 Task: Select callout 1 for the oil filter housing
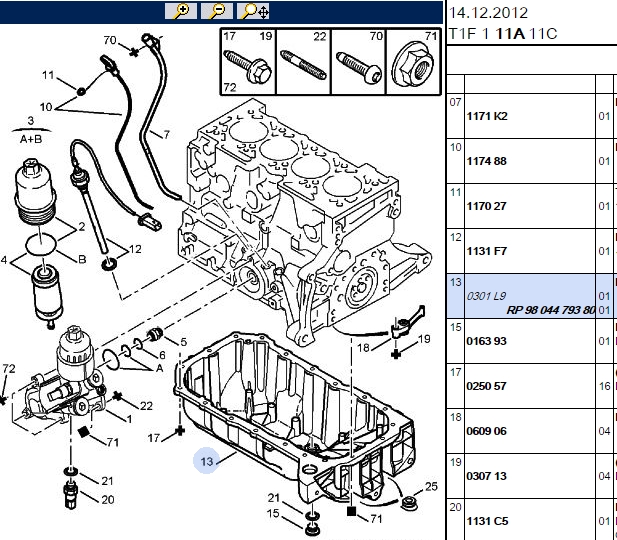click(129, 419)
